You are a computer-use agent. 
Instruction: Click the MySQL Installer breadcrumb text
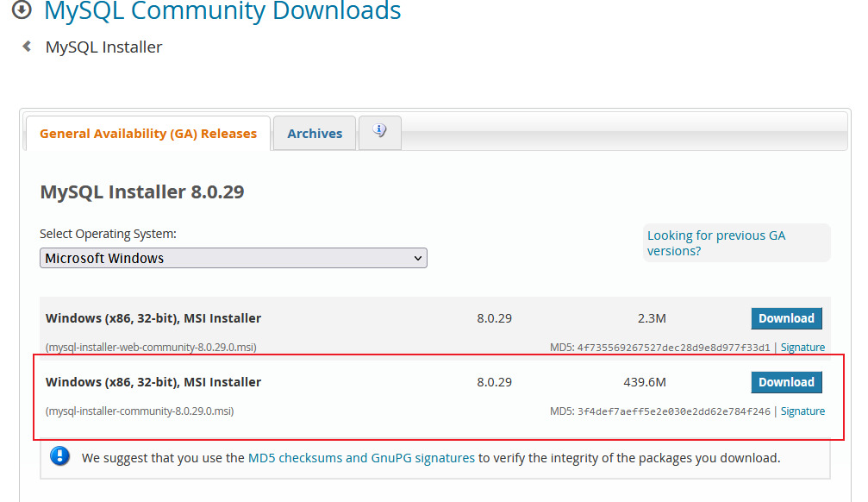[x=103, y=47]
